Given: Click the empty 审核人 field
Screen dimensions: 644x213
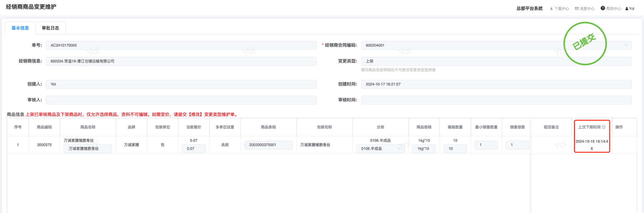Looking at the screenshot, I should 181,100.
